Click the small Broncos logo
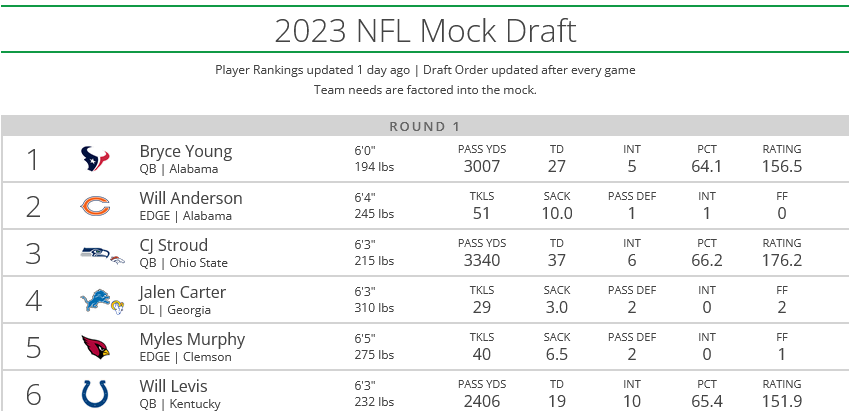849x411 pixels. pyautogui.click(x=116, y=259)
